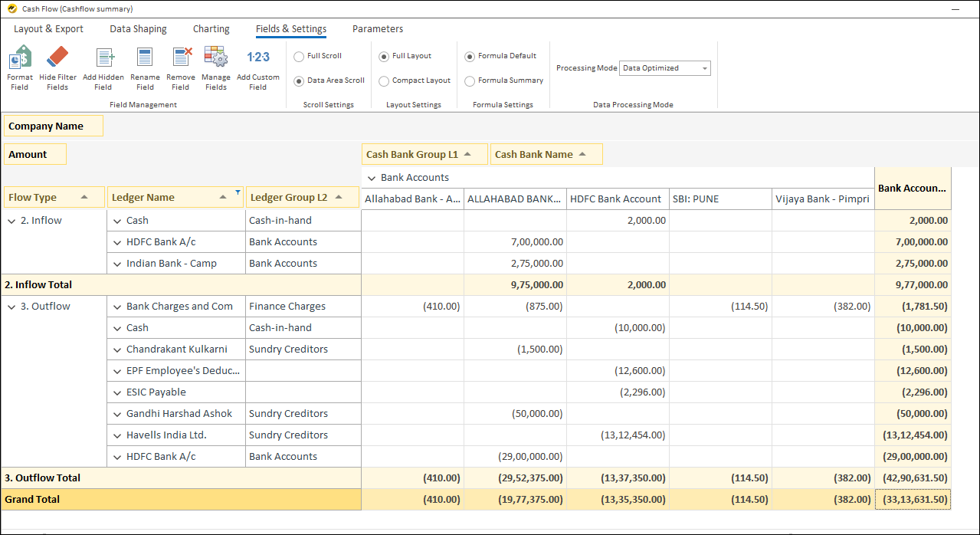Open the Manage Fields tool
The width and height of the screenshot is (980, 535).
(216, 58)
